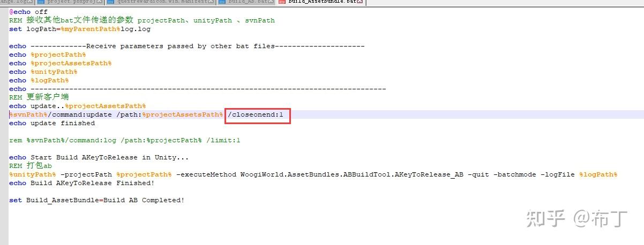Click the 'set logPath=%myParentPath%log.log' line
Screen dimensions: 644x245
80,29
